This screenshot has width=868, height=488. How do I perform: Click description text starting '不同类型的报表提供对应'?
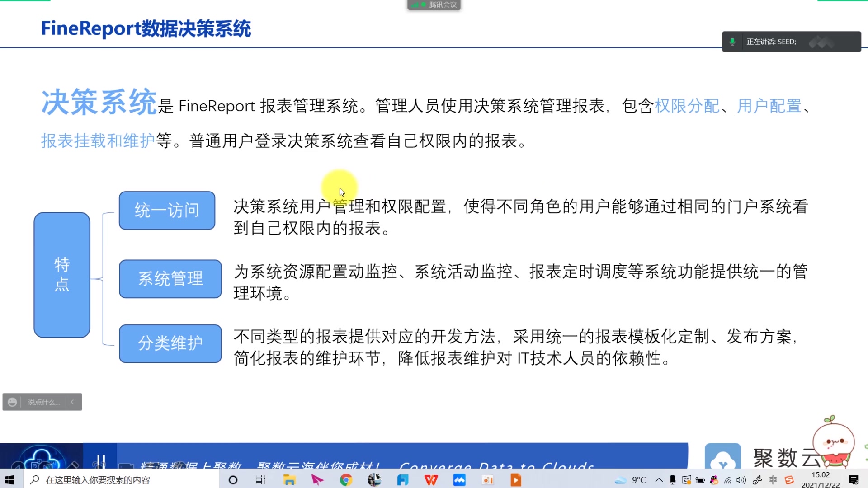point(516,347)
